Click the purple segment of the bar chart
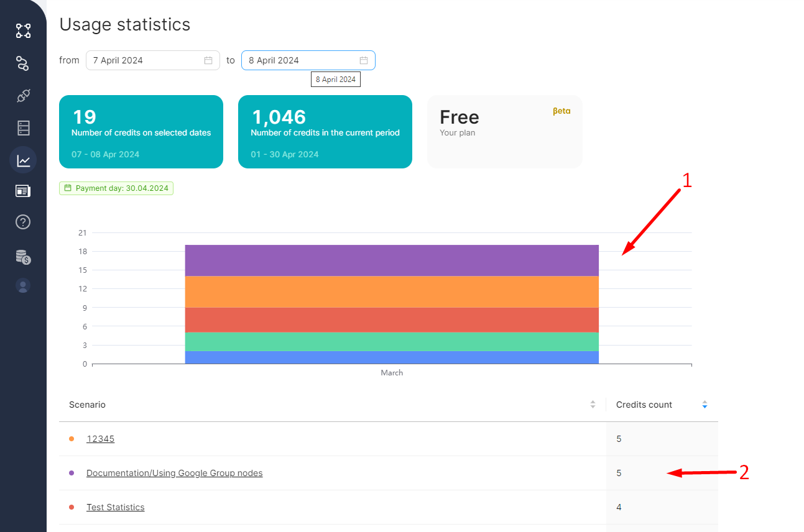Image resolution: width=804 pixels, height=532 pixels. tap(392, 260)
